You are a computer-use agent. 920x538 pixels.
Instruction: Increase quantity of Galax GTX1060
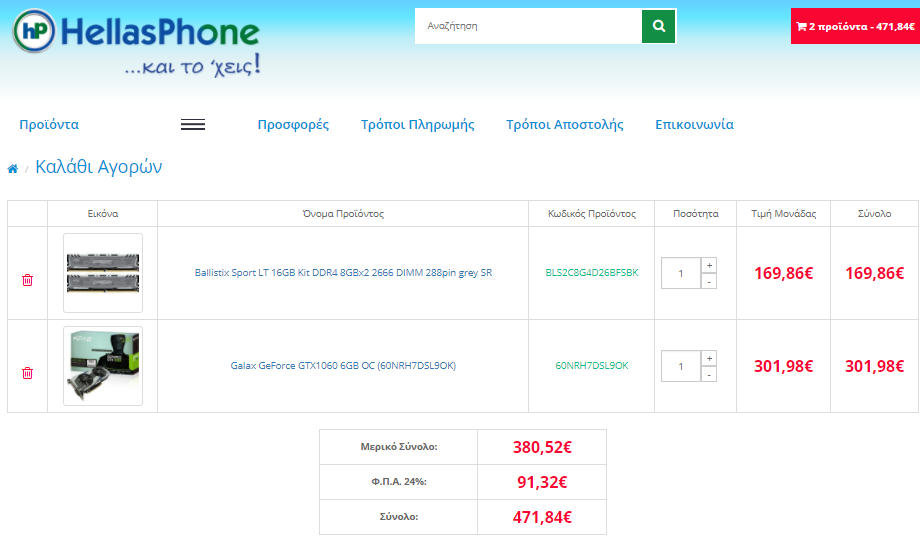(x=709, y=358)
